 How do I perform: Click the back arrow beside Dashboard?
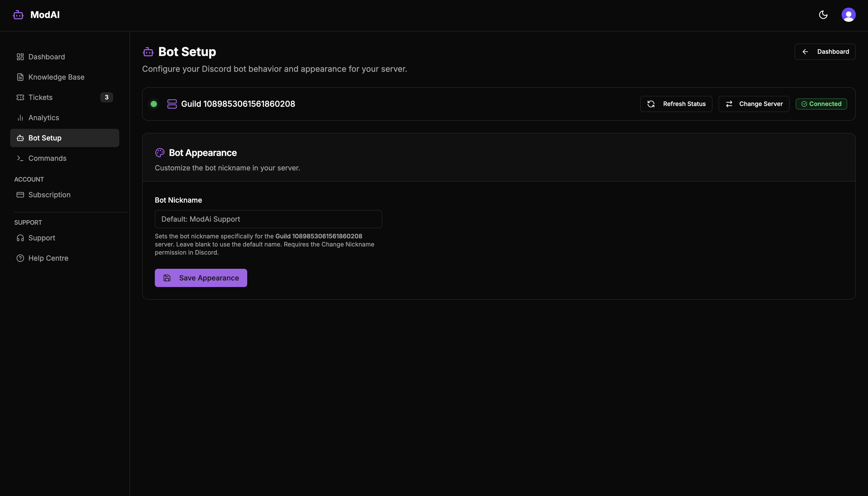coord(805,51)
